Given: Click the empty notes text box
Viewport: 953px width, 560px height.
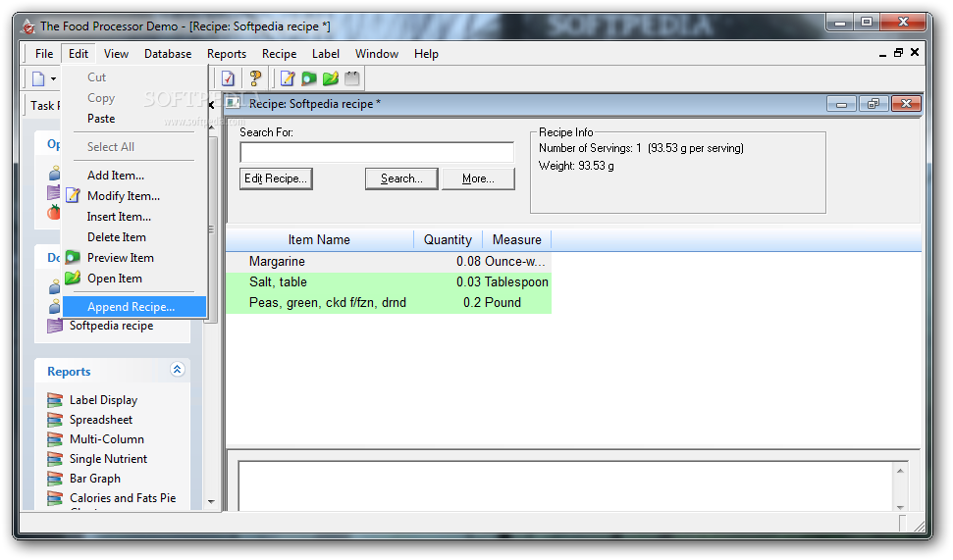Looking at the screenshot, I should coord(566,485).
